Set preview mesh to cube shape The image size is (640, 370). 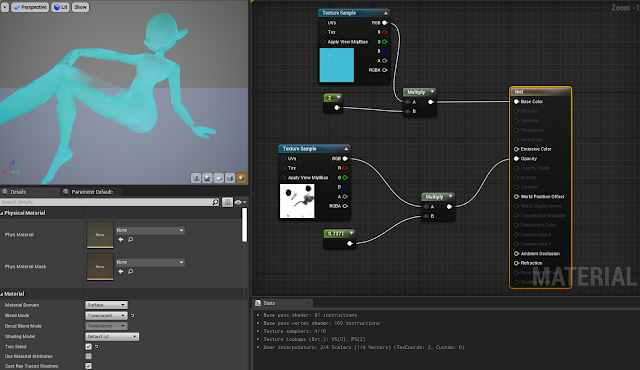230,178
